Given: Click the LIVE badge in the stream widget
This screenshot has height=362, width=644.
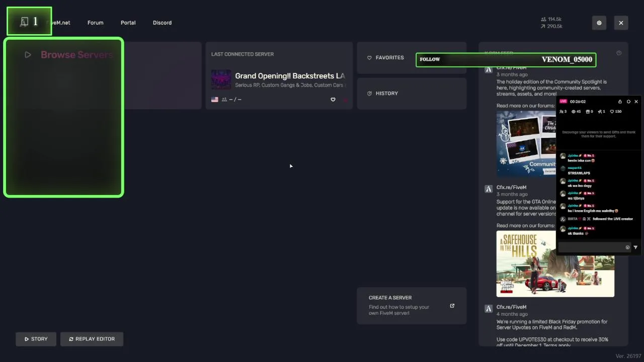Looking at the screenshot, I should tap(563, 102).
